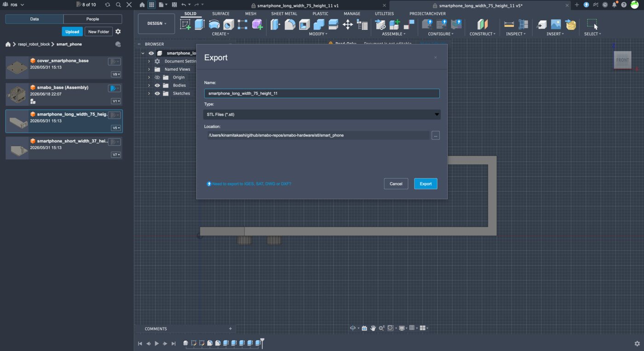The height and width of the screenshot is (351, 644).
Task: Expand the Named Views node
Action: 149,69
